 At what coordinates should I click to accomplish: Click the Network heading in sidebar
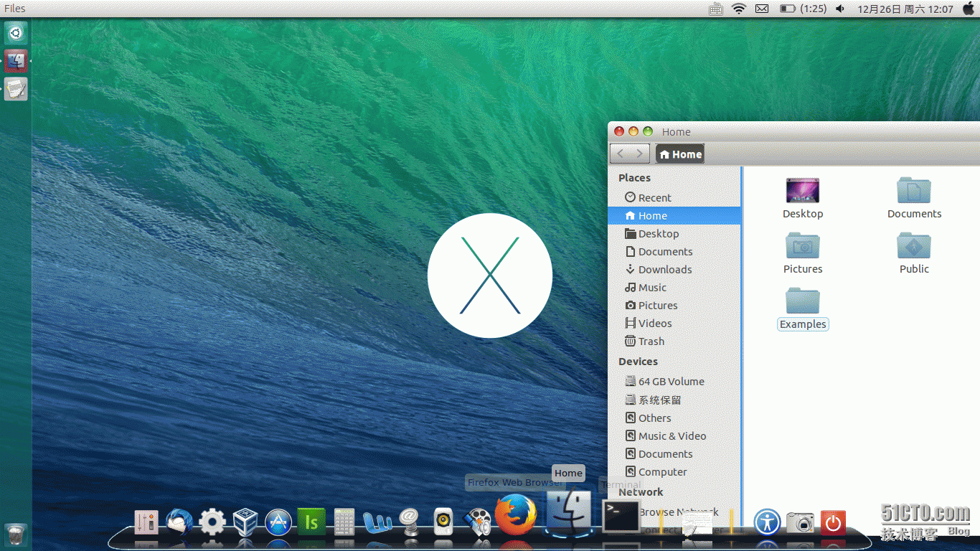pyautogui.click(x=641, y=491)
